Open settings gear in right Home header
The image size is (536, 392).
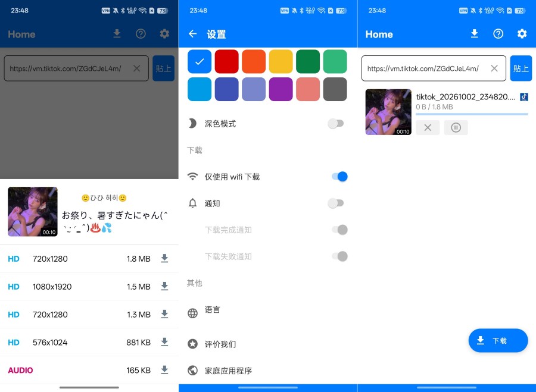[522, 34]
